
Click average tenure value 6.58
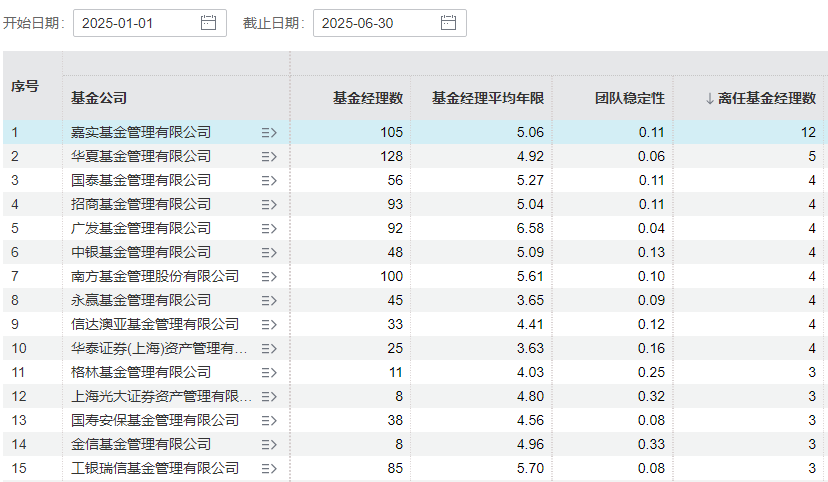(x=530, y=228)
